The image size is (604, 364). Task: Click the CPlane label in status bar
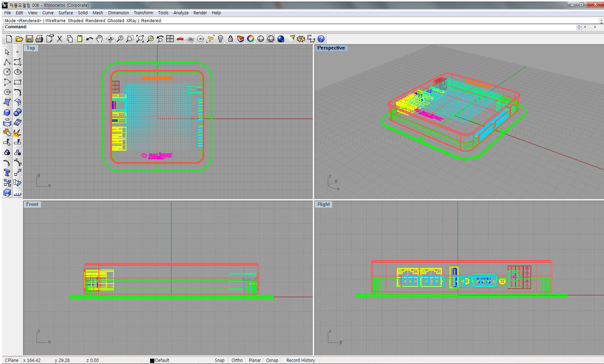click(x=11, y=360)
